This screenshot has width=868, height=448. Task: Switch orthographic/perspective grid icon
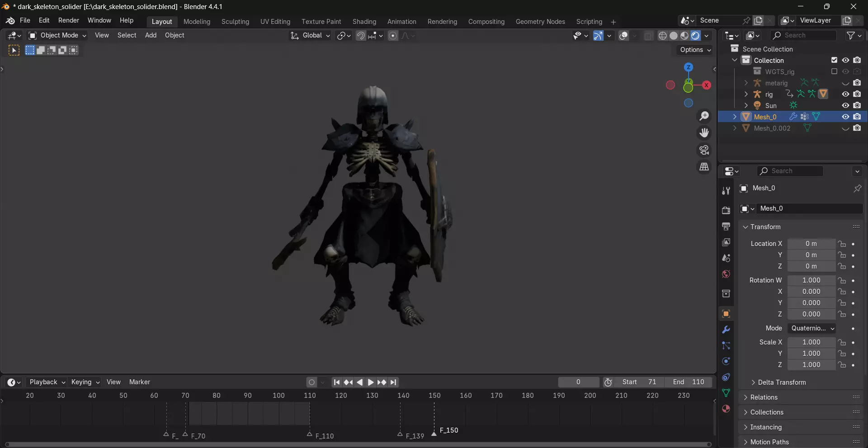pos(704,167)
